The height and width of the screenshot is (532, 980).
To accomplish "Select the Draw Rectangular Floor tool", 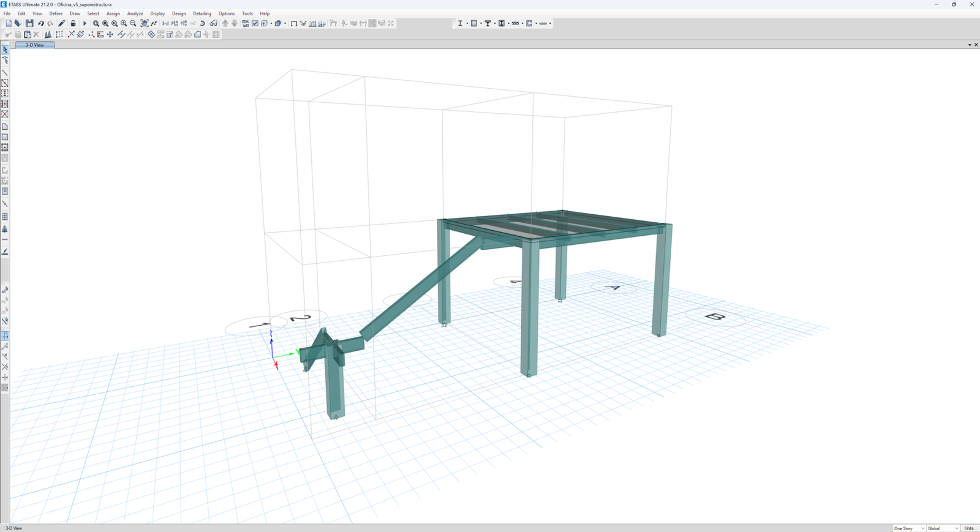I will point(5,137).
